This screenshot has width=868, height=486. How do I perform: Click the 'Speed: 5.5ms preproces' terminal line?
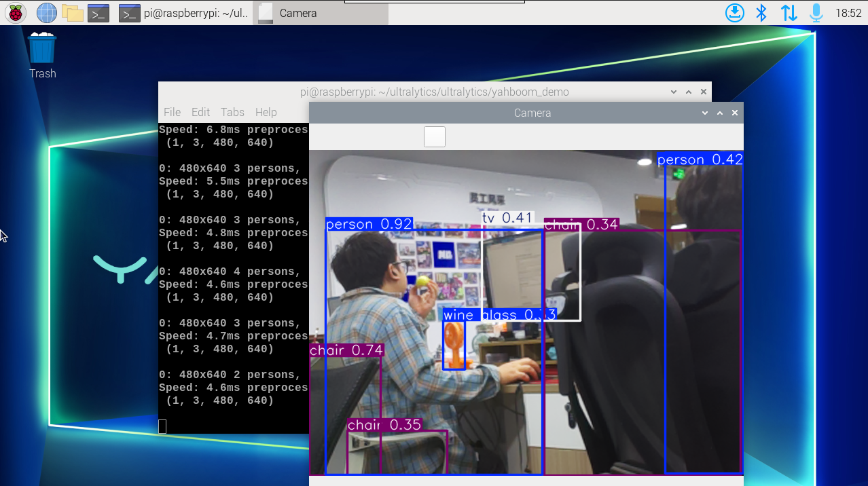[x=233, y=181]
